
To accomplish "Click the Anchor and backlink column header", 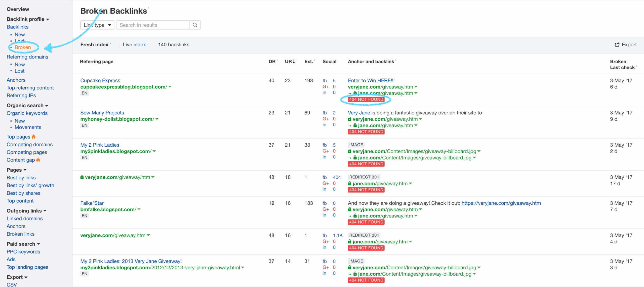I will 371,61.
